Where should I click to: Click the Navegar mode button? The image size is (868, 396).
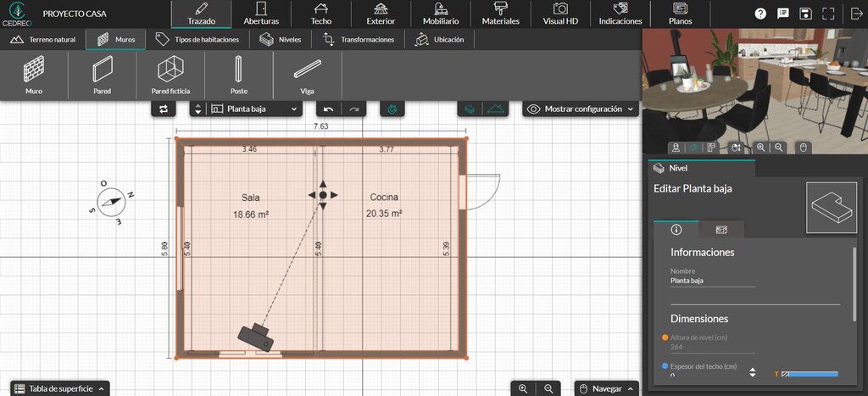point(606,388)
